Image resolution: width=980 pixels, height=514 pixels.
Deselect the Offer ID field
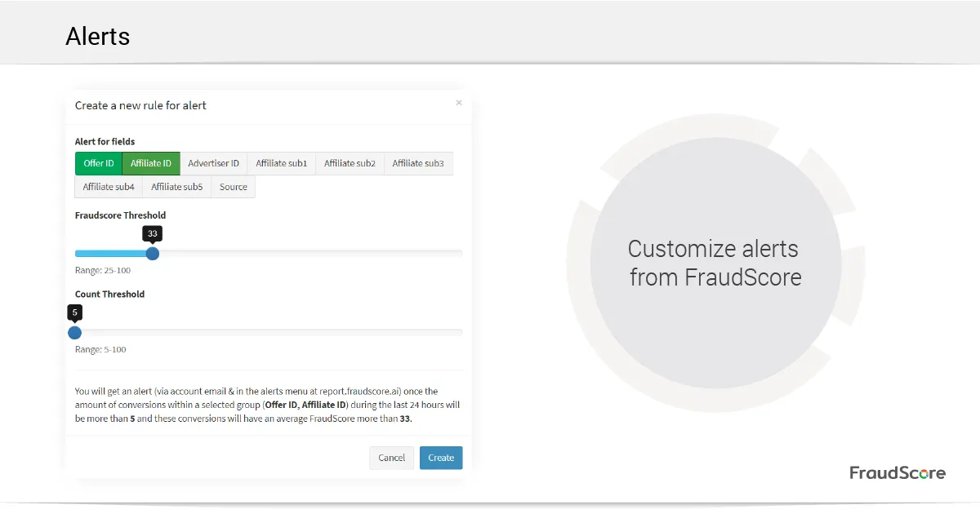coord(99,163)
